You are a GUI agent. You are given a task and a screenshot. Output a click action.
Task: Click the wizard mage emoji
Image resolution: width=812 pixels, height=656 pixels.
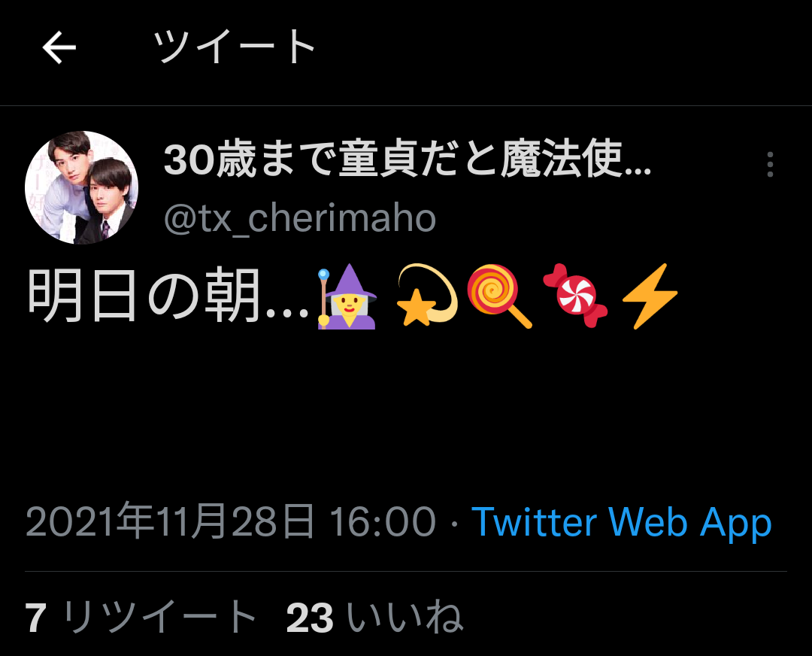tap(347, 296)
